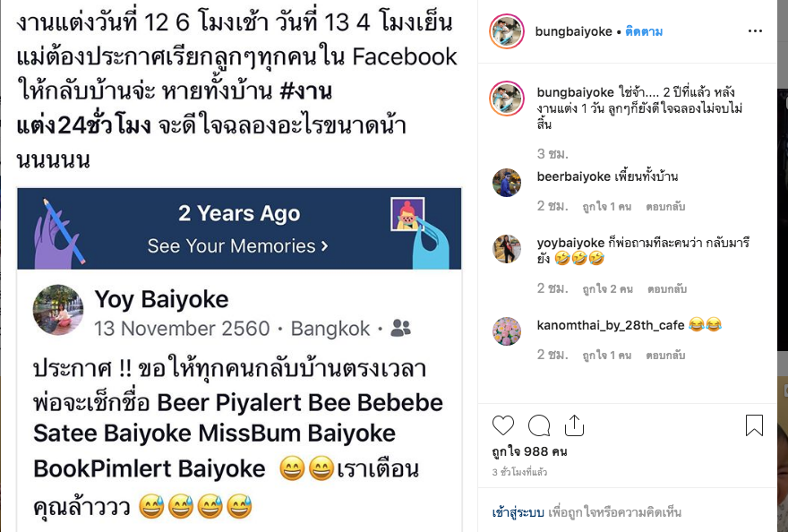This screenshot has width=788, height=532.
Task: Like the post with the heart icon
Action: point(503,425)
